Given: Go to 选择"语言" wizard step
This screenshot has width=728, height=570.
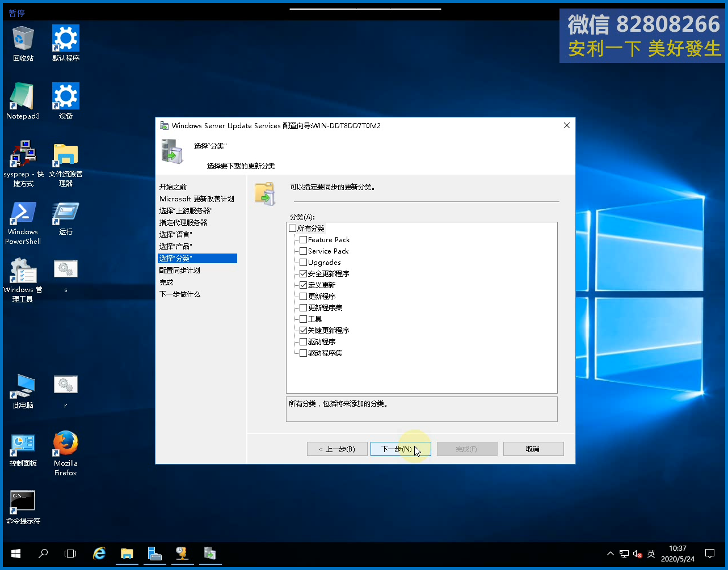Looking at the screenshot, I should pos(176,234).
